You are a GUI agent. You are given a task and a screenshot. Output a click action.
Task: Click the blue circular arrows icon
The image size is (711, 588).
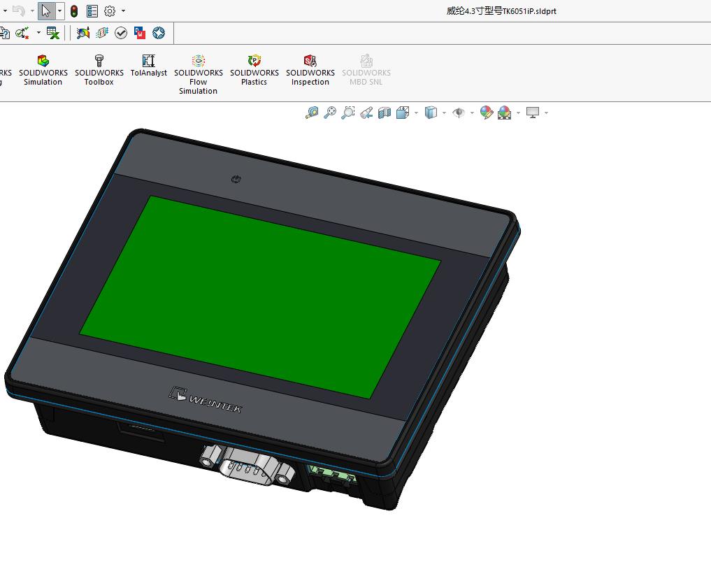pos(159,33)
